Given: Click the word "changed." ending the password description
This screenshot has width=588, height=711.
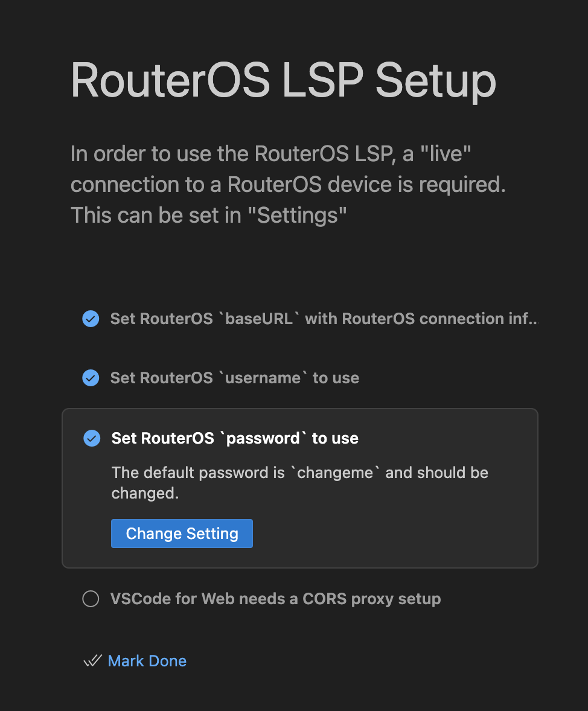Looking at the screenshot, I should point(145,493).
